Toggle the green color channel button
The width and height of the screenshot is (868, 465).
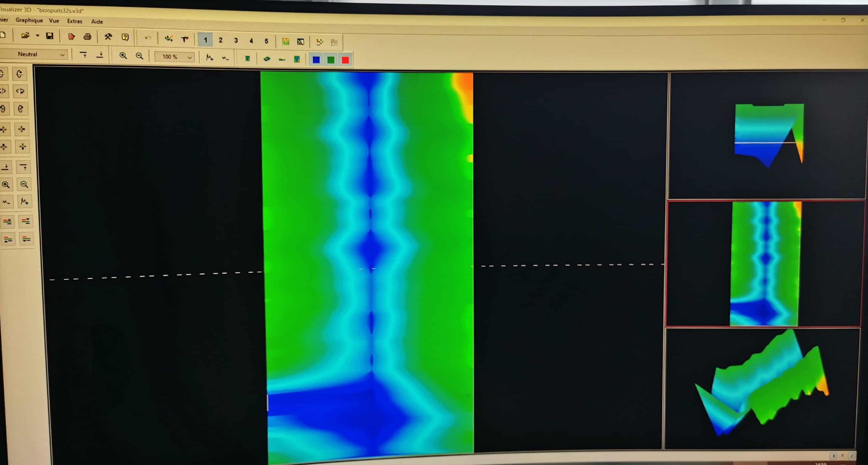(331, 60)
